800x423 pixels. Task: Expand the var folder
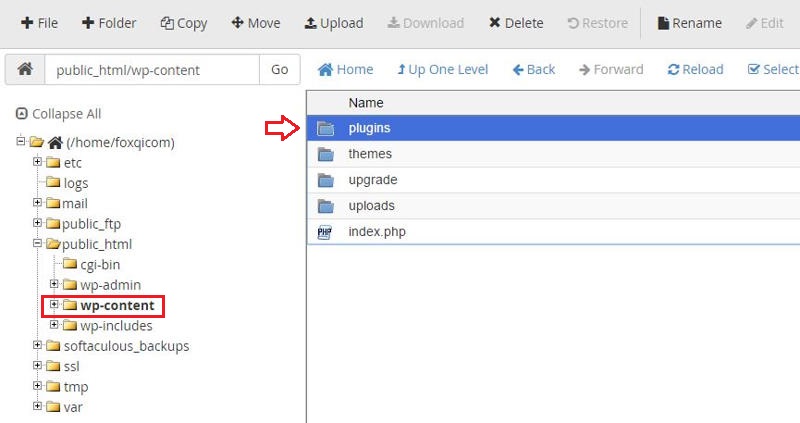tap(37, 406)
